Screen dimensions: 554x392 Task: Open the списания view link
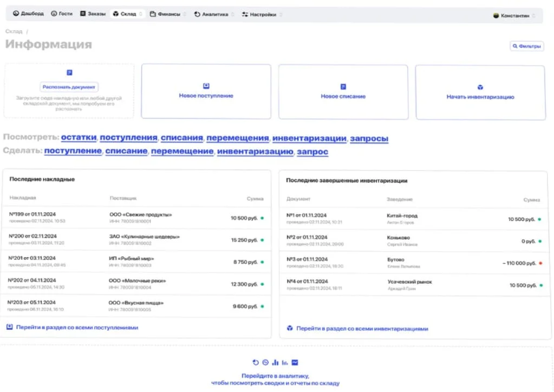point(182,138)
